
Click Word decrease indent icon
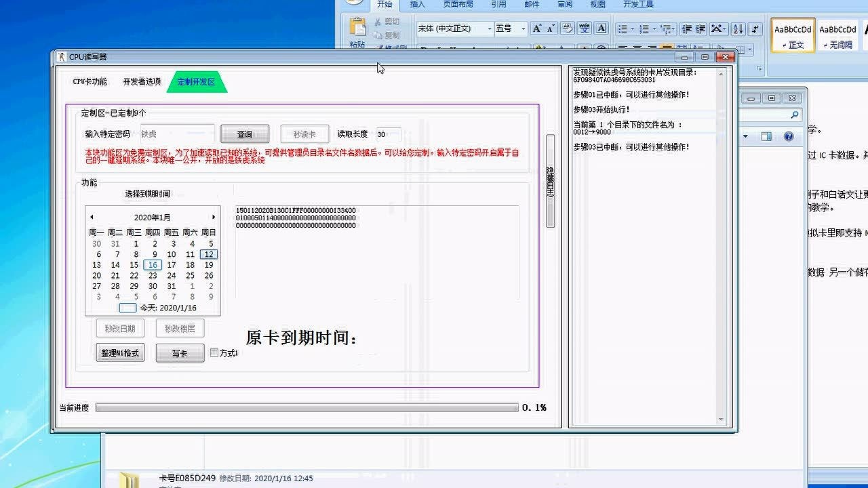click(x=686, y=29)
